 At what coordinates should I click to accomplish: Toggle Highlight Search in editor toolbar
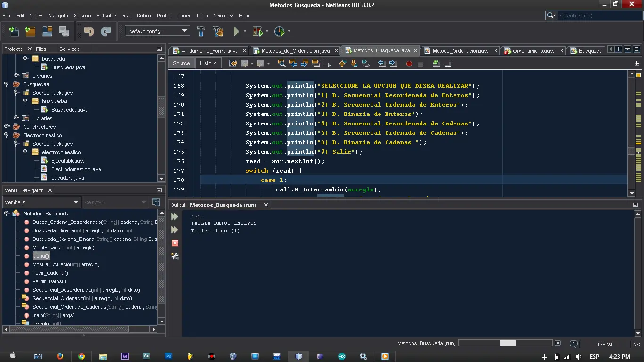pyautogui.click(x=315, y=63)
